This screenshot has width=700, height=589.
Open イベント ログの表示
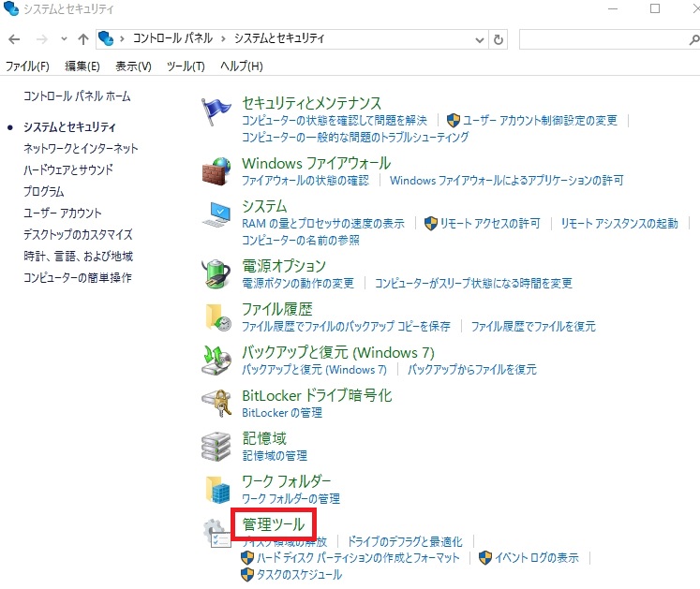point(537,558)
